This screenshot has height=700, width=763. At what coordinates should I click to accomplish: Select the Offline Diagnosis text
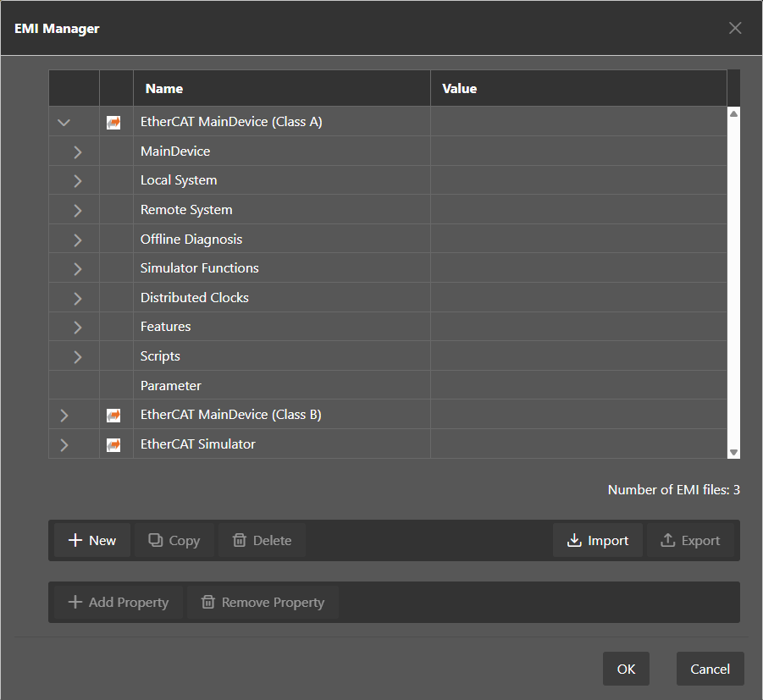coord(191,240)
